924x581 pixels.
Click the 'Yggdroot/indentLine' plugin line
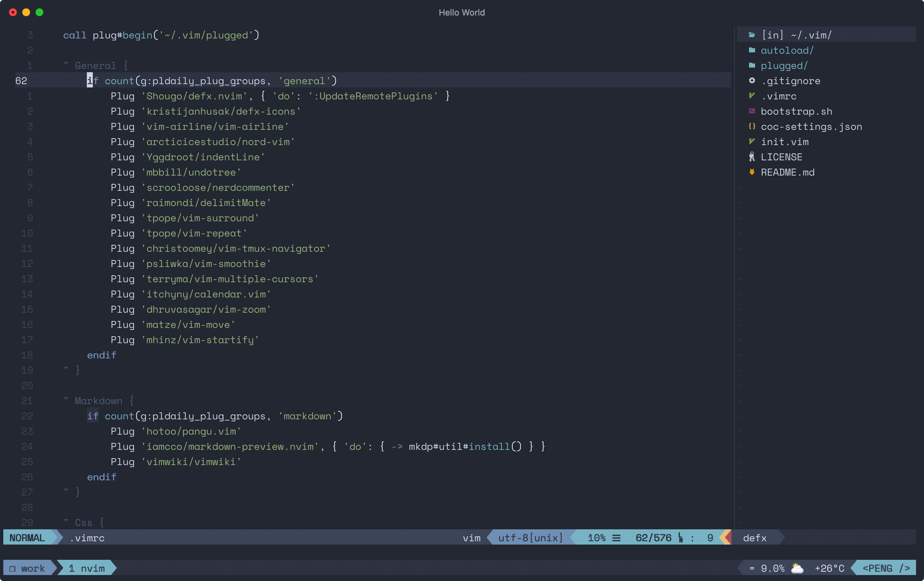(x=188, y=157)
